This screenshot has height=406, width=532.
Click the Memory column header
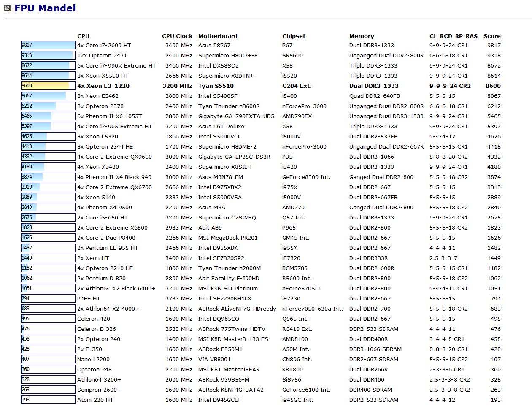[x=362, y=36]
